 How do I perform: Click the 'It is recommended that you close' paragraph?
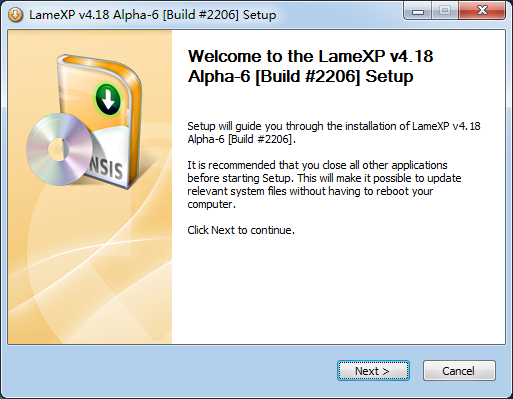[324, 184]
